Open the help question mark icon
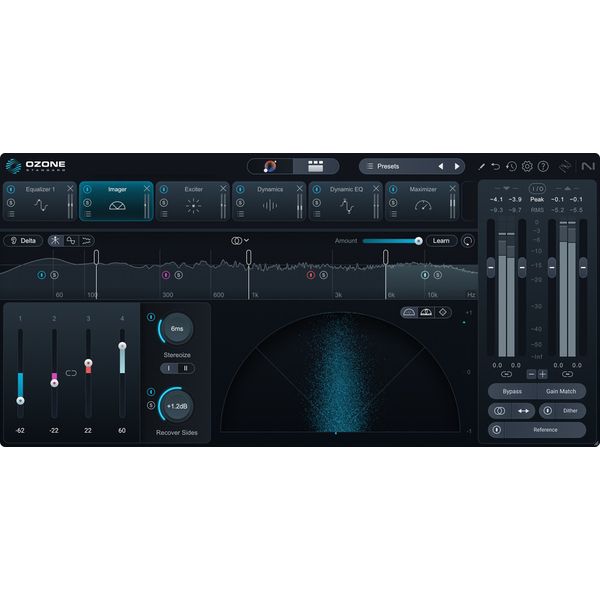The height and width of the screenshot is (600, 600). pos(543,166)
